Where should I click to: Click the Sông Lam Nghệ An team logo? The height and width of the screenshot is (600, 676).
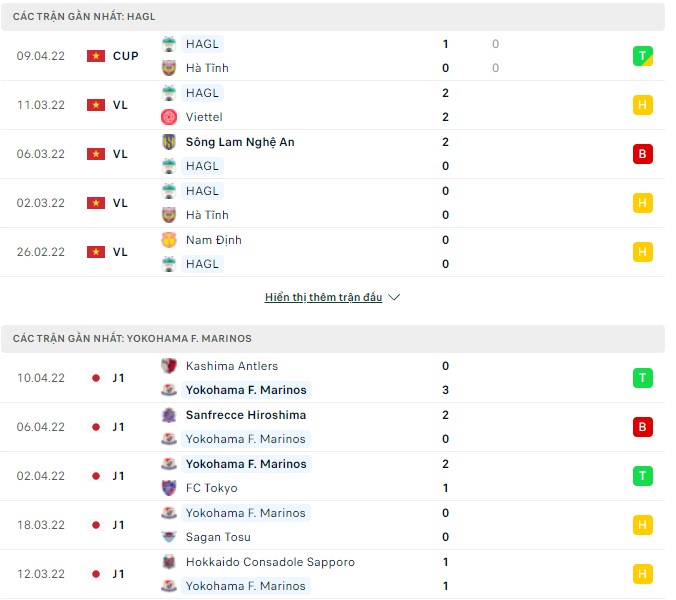coord(169,142)
